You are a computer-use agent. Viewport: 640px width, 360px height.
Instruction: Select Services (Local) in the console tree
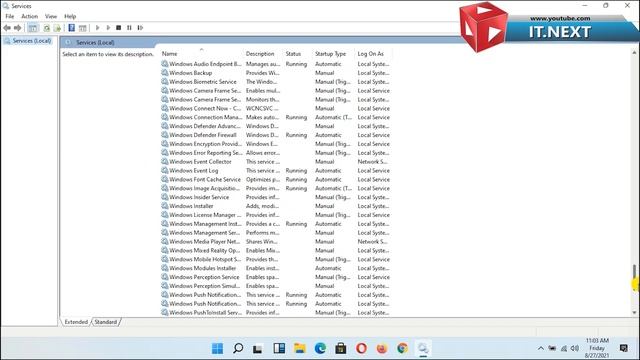point(31,41)
